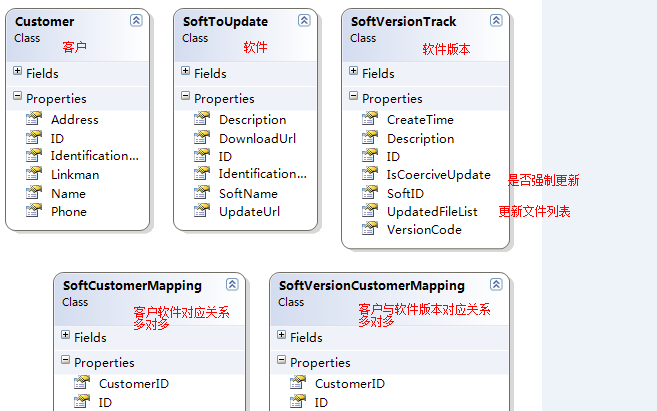Click the Description property icon in SoftToUpdate

pos(202,119)
